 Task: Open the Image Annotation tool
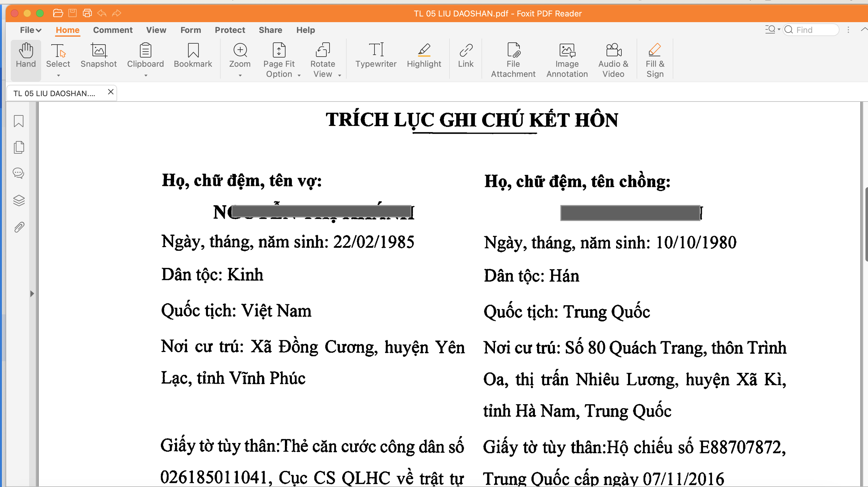click(x=567, y=61)
